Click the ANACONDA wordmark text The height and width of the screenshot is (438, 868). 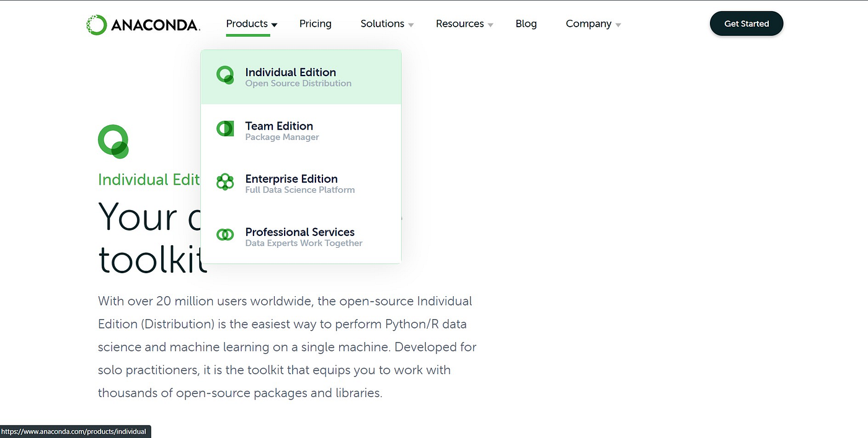tap(156, 25)
